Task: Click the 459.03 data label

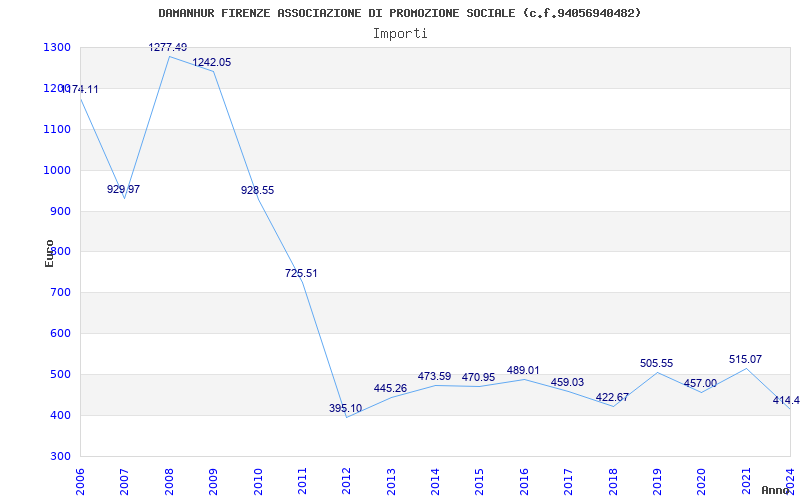Action: [567, 382]
